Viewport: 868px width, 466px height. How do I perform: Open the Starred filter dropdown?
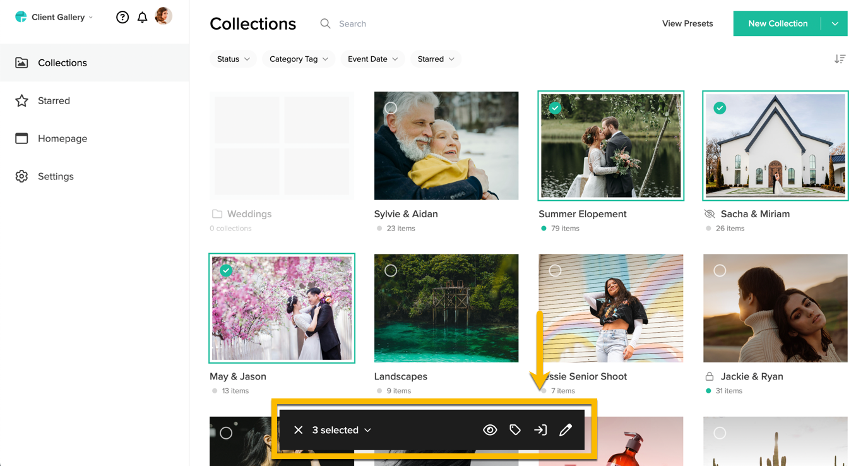436,59
